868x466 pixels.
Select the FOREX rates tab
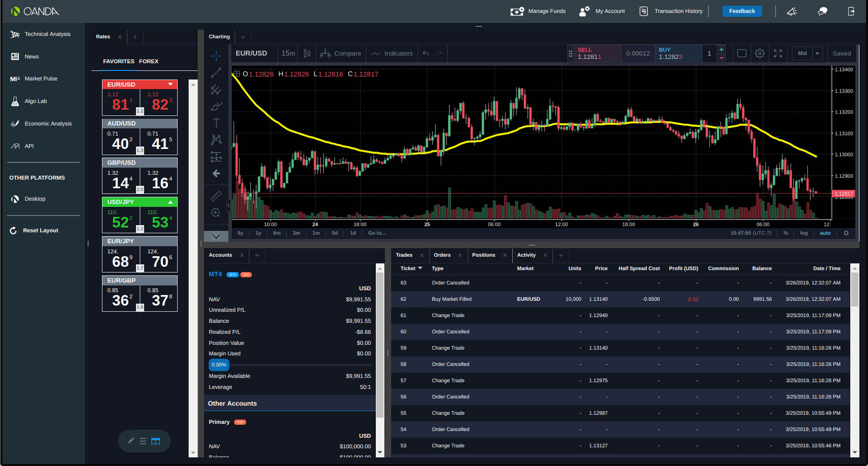pyautogui.click(x=148, y=61)
